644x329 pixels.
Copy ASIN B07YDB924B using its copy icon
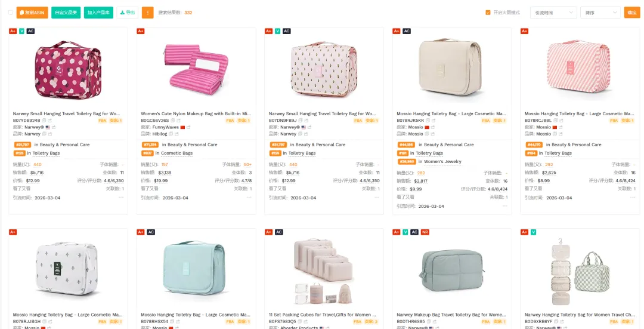click(44, 121)
